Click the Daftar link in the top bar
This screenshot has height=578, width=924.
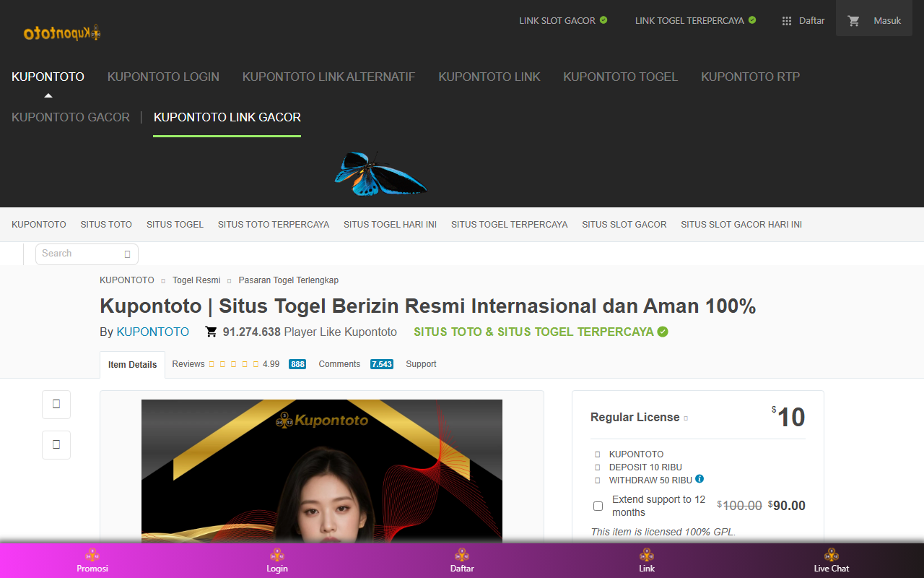811,21
